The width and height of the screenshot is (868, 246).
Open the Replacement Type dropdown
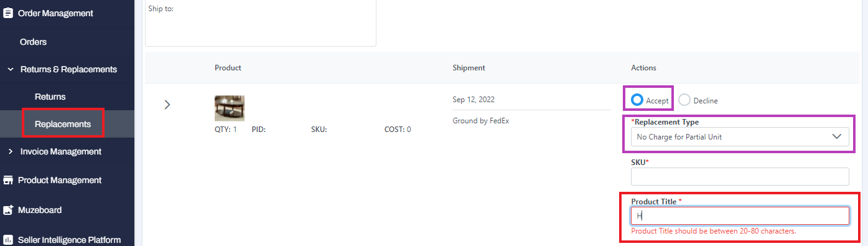point(740,137)
